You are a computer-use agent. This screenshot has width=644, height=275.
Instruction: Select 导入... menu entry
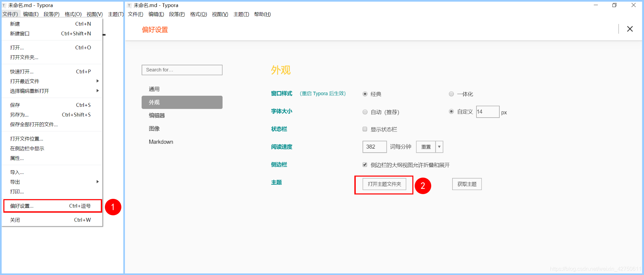pyautogui.click(x=52, y=172)
